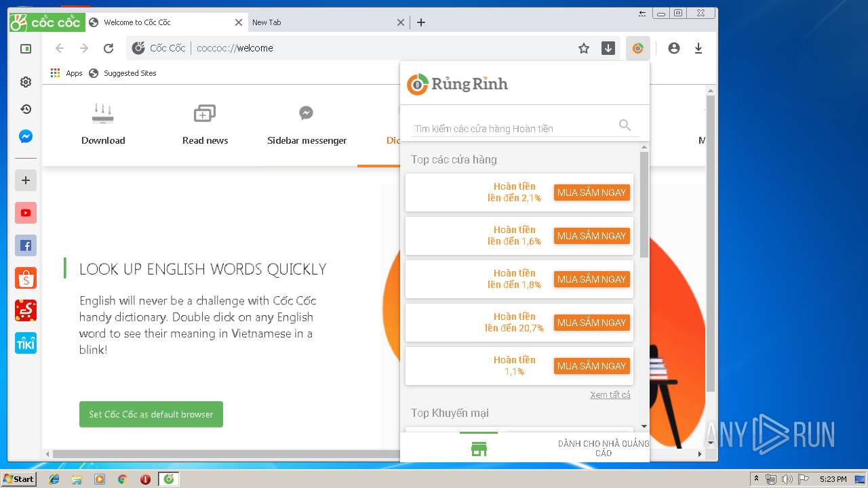Click MUA SẮM NGAY for 1,1% cashback
This screenshot has width=868, height=488.
pyautogui.click(x=591, y=366)
